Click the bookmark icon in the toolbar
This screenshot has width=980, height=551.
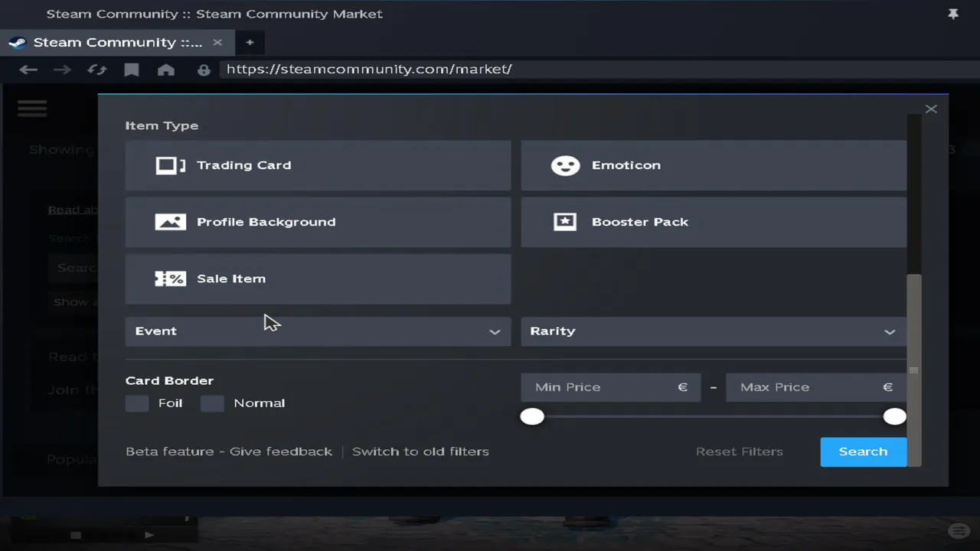(132, 70)
